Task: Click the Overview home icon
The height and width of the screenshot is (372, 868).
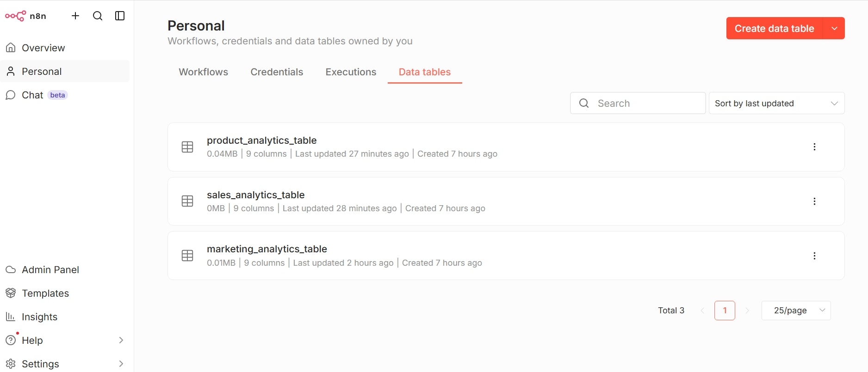Action: (x=11, y=48)
